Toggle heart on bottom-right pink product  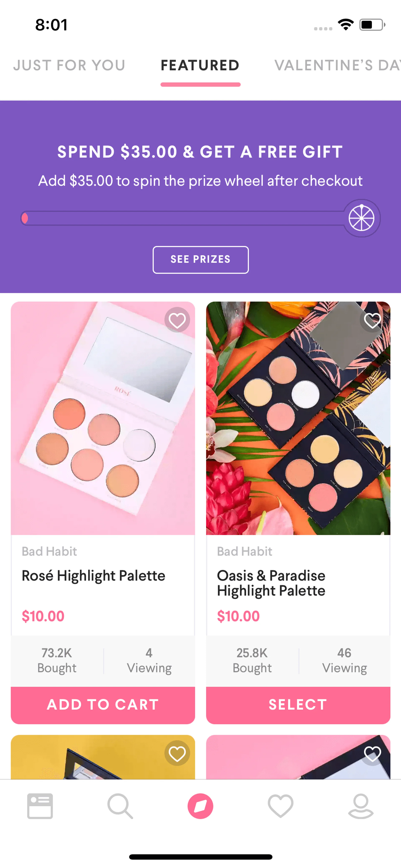click(x=372, y=753)
